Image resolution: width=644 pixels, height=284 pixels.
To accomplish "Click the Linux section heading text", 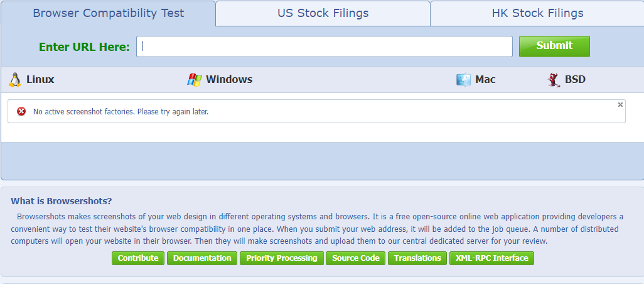I will [40, 79].
